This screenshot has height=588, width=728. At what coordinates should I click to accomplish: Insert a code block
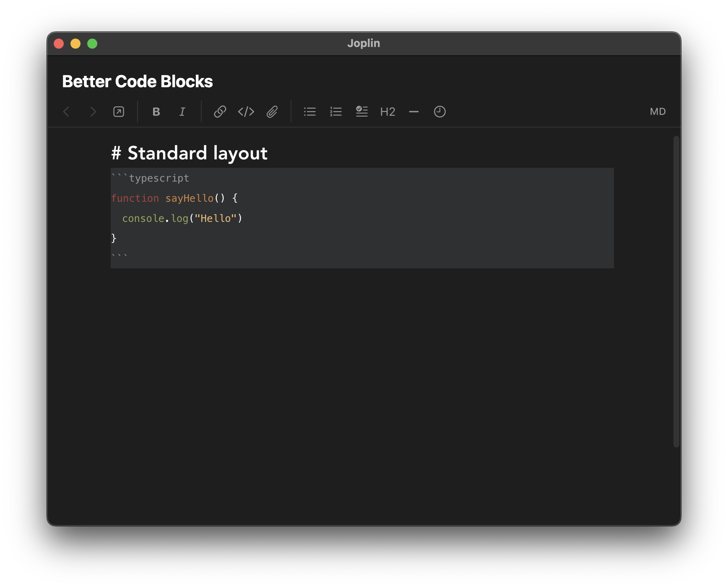(x=246, y=112)
